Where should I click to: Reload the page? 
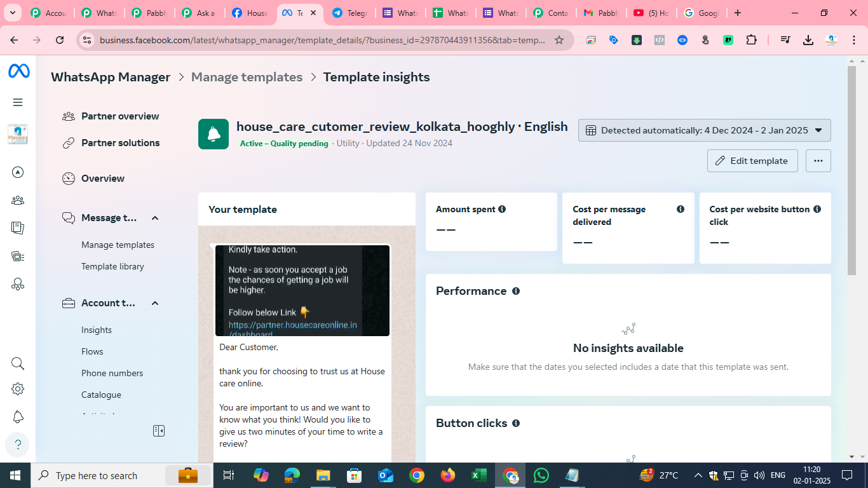click(x=60, y=40)
